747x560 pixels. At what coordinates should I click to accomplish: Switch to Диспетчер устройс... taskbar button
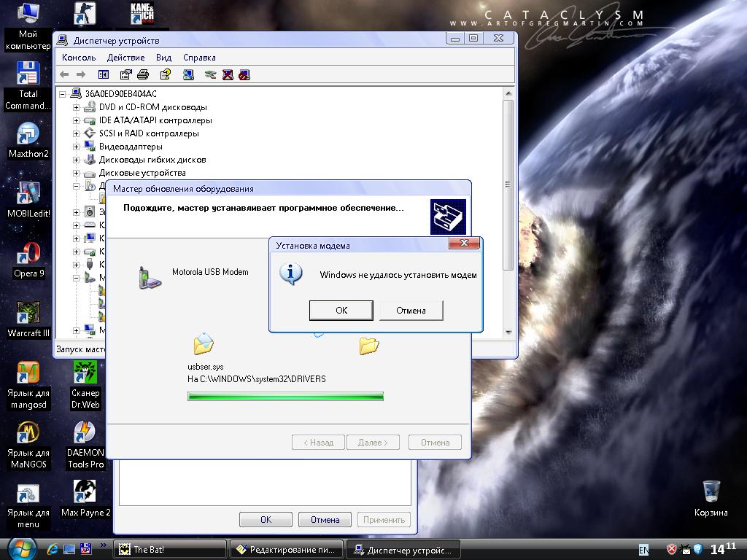coord(403,550)
